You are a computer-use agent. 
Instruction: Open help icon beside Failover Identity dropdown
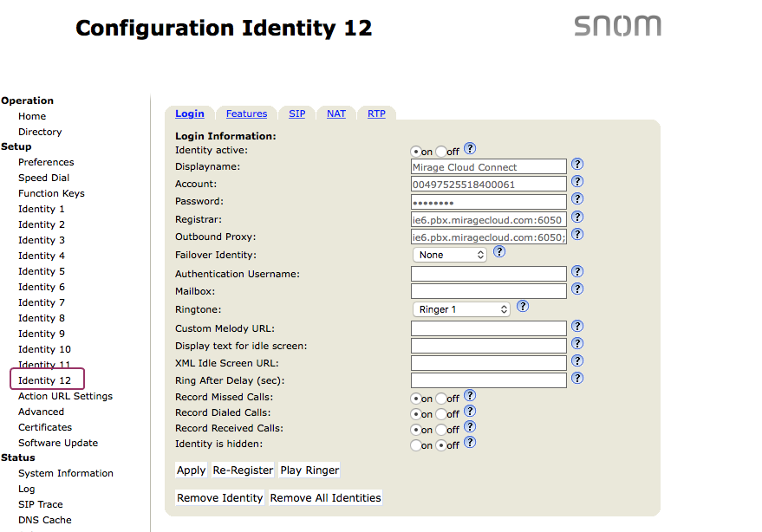[499, 251]
